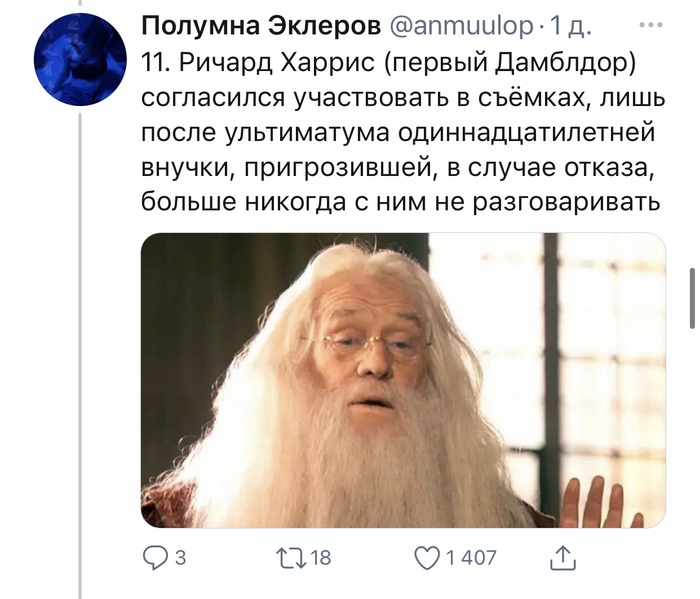
Task: Click the thread line below avatar
Action: point(80,356)
